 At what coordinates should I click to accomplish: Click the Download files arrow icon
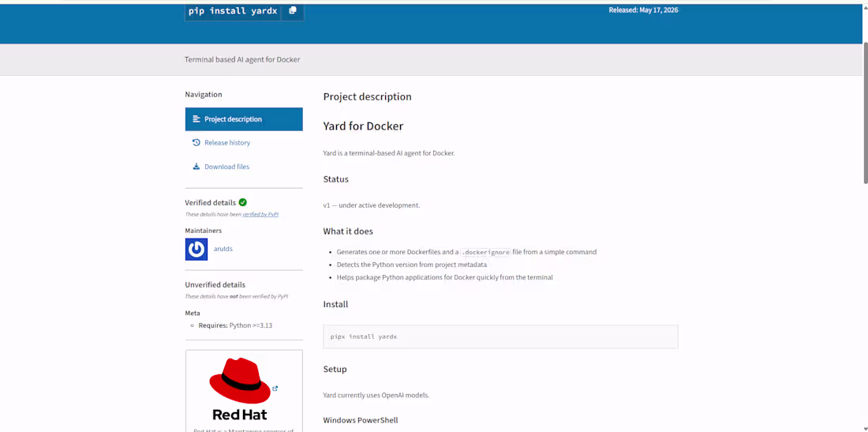196,167
